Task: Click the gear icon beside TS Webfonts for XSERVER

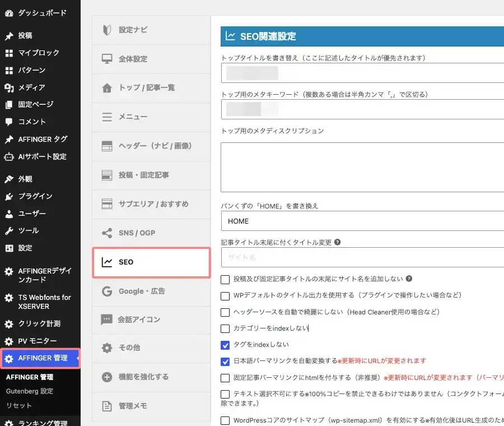Action: point(9,298)
